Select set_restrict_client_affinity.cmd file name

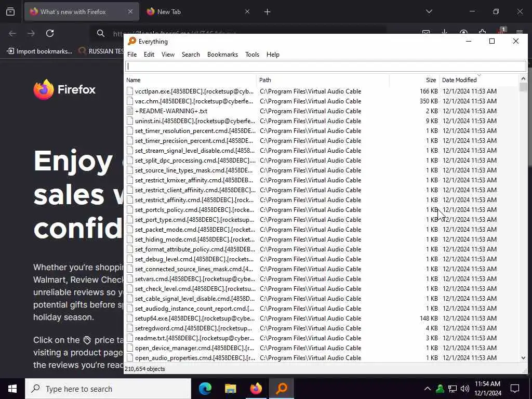coord(195,190)
